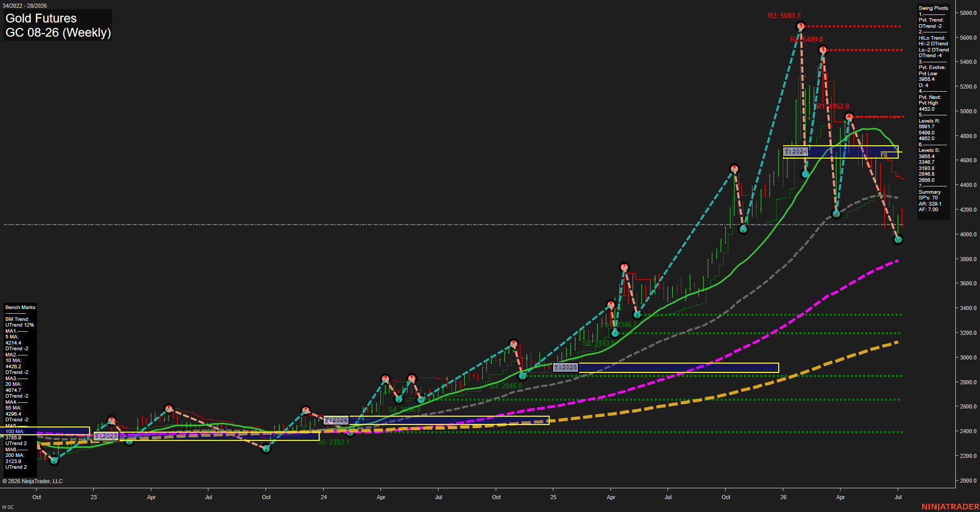This screenshot has width=980, height=512.
Task: Click the '4214.4' 5 MA value
Action: coord(13,343)
